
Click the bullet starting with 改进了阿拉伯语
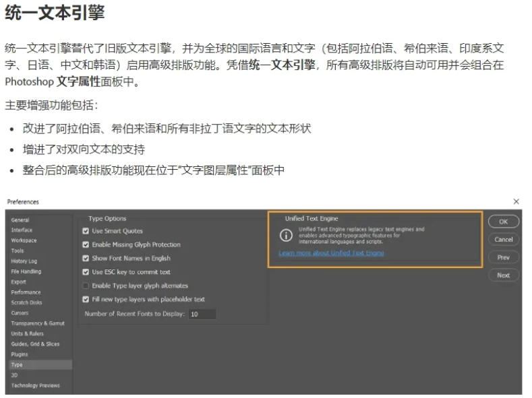click(x=167, y=129)
